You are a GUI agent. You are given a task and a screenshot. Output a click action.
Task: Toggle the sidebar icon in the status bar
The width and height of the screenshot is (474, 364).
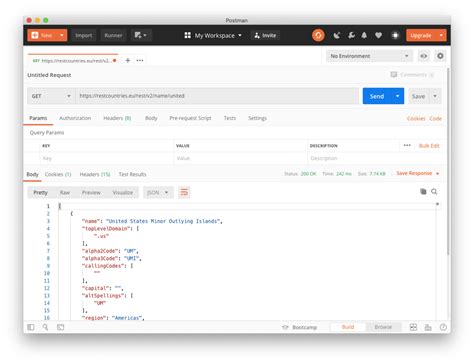pos(31,327)
